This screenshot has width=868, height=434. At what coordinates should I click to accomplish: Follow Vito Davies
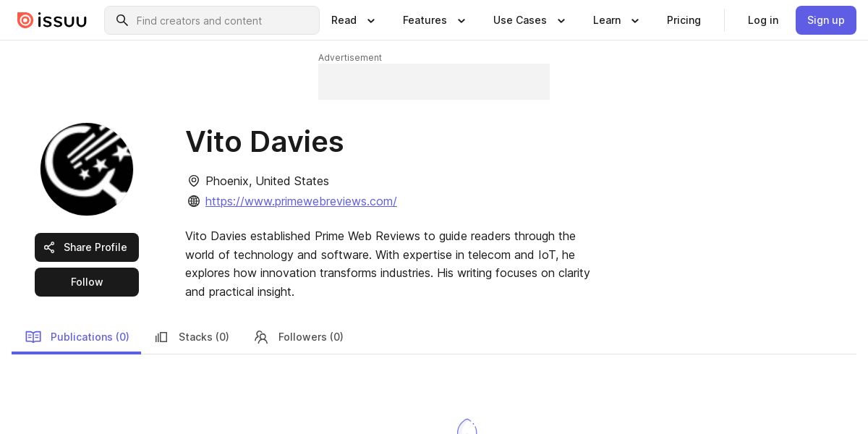(87, 282)
